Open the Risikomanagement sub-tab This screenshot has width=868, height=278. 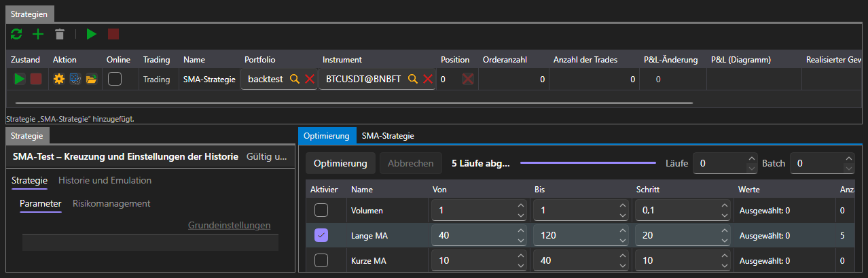[111, 203]
